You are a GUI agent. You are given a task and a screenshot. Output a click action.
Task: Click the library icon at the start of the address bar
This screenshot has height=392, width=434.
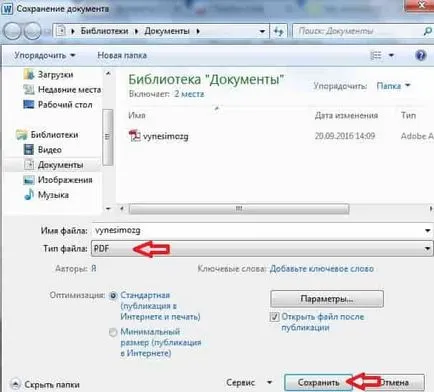pos(61,31)
